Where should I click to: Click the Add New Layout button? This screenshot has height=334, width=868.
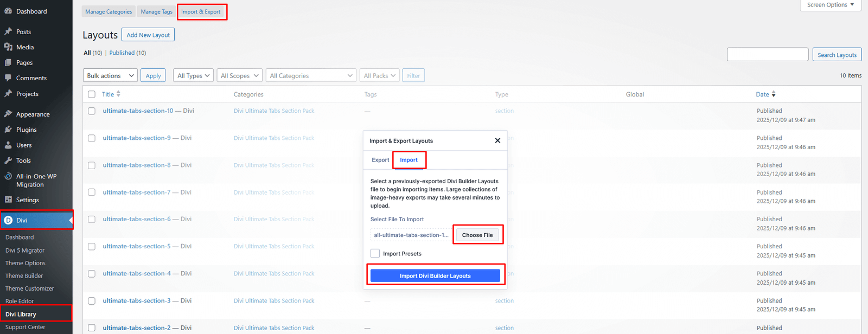pos(148,35)
